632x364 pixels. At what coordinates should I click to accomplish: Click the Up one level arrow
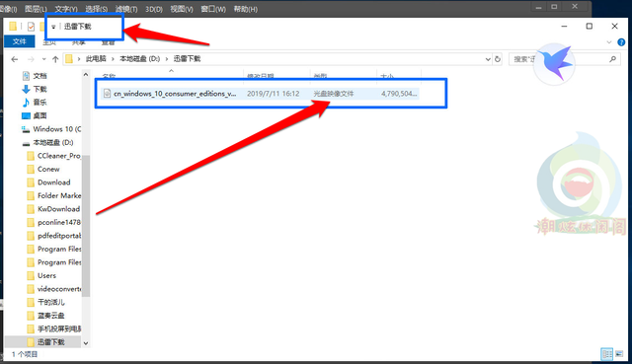[55, 59]
